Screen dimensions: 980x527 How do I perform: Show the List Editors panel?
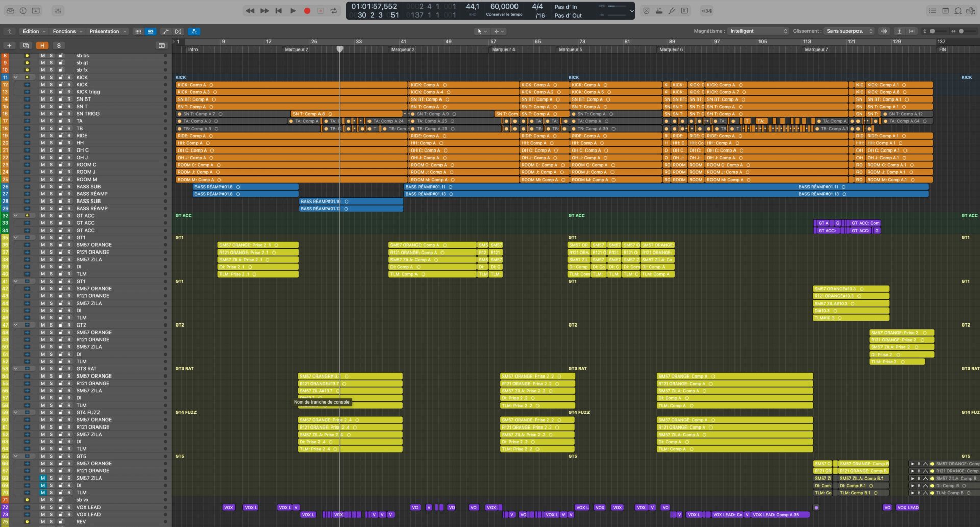933,11
